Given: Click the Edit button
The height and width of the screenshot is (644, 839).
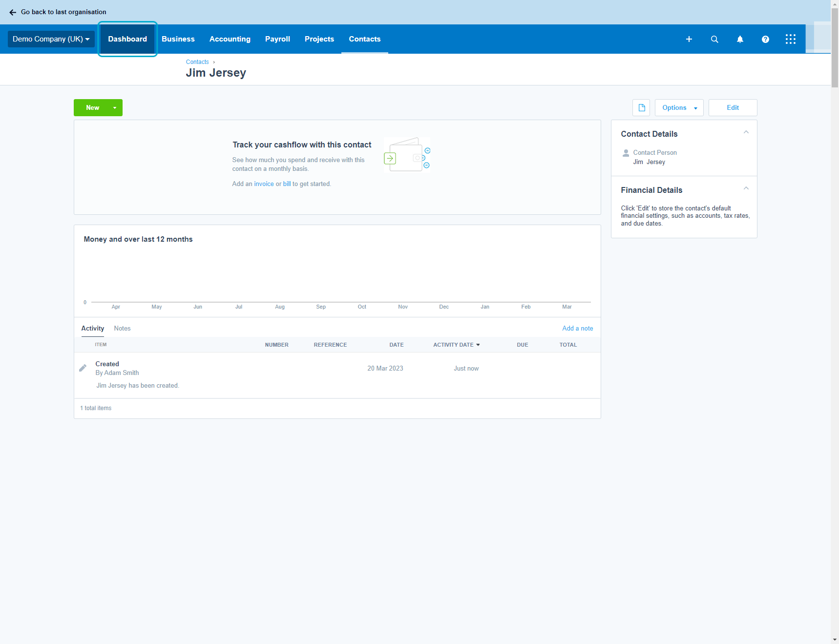Looking at the screenshot, I should (733, 107).
